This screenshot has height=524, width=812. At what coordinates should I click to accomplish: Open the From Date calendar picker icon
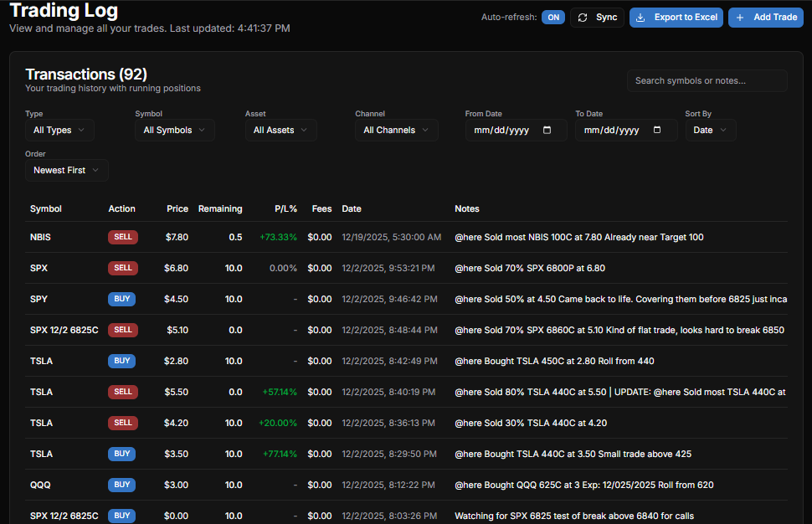click(547, 130)
